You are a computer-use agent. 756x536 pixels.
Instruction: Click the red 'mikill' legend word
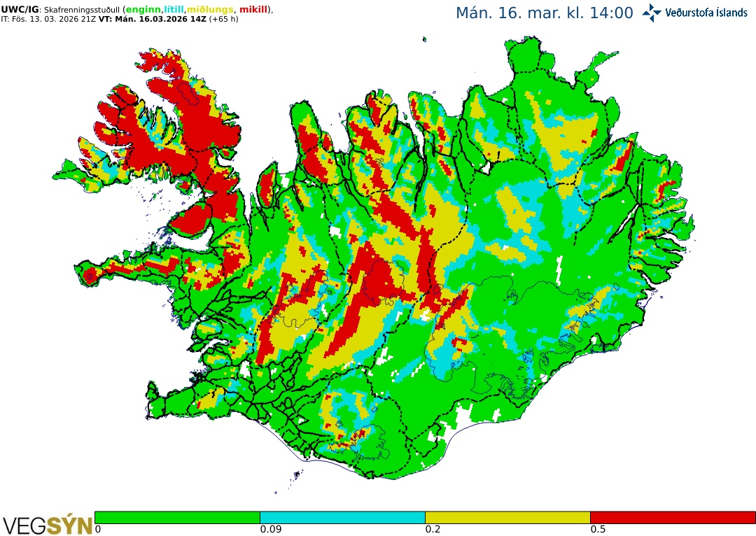[x=253, y=10]
